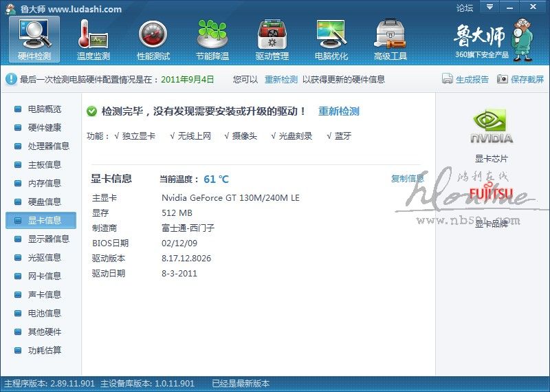Click the Fujitsu brand logo

coord(491,193)
